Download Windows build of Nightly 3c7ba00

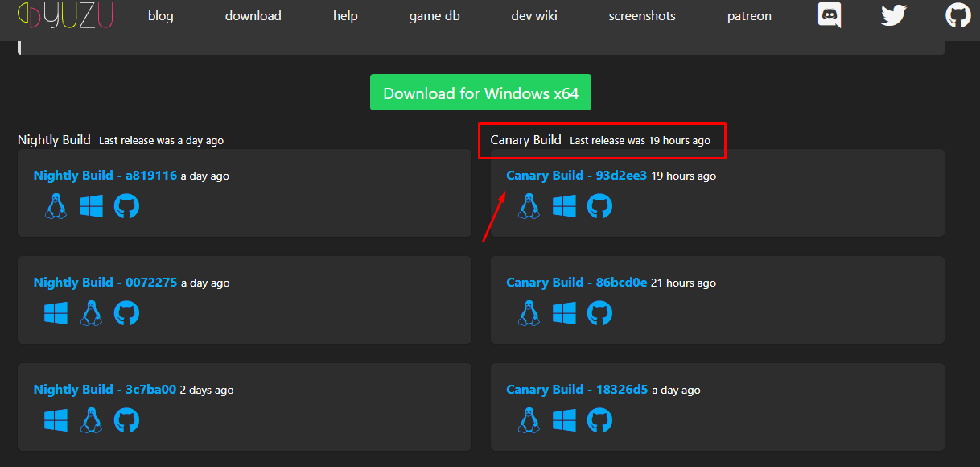pyautogui.click(x=56, y=420)
